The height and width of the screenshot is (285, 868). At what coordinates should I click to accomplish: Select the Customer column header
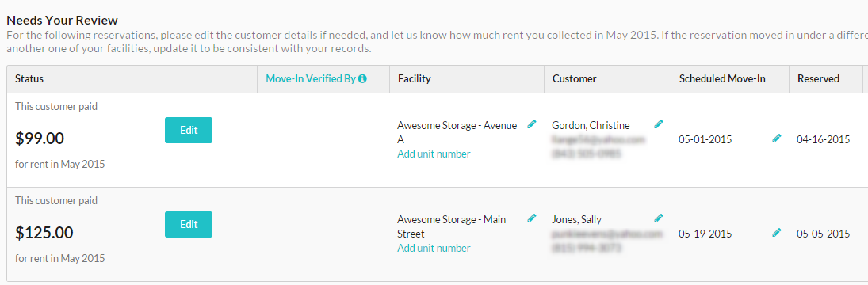(574, 79)
